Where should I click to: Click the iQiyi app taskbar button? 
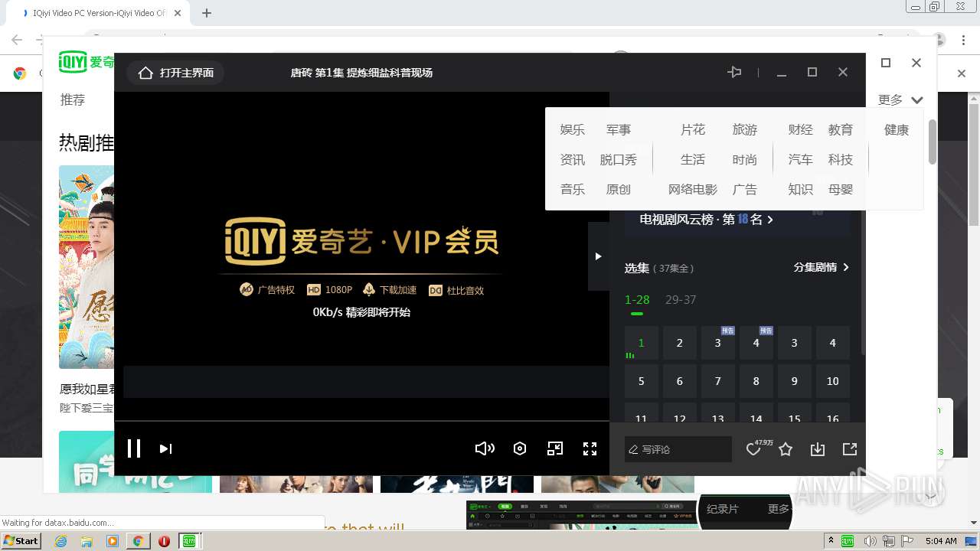point(188,541)
